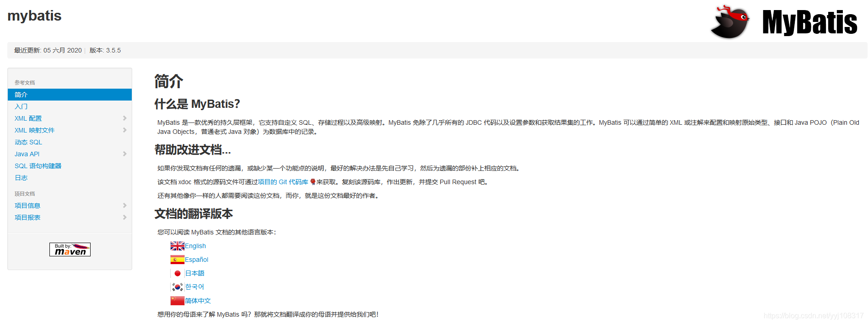
Task: Expand the 项目报表 submenu arrow
Action: pyautogui.click(x=124, y=218)
